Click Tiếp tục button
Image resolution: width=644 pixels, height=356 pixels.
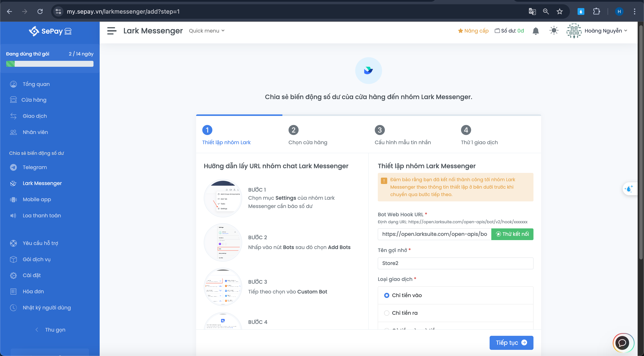[x=511, y=343]
